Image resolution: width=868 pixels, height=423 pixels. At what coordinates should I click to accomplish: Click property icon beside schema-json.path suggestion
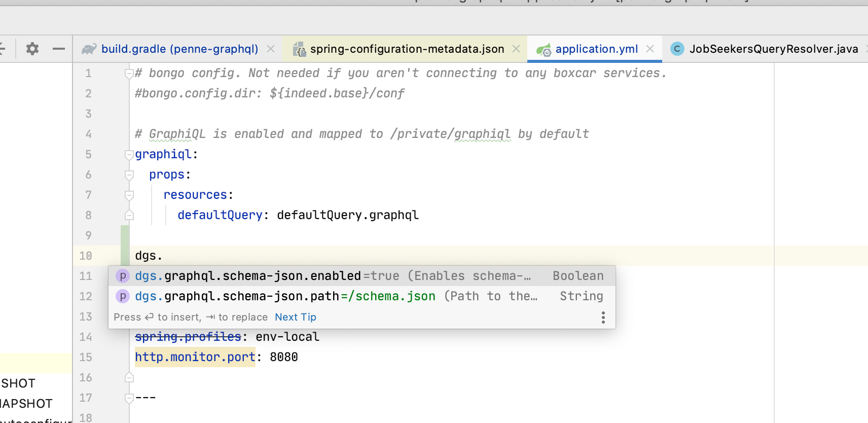[x=122, y=296]
